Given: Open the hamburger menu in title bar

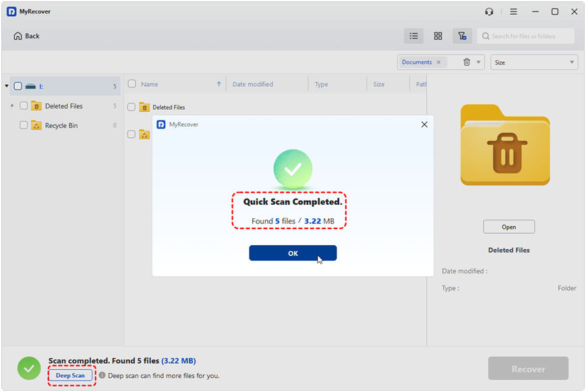Looking at the screenshot, I should (513, 12).
